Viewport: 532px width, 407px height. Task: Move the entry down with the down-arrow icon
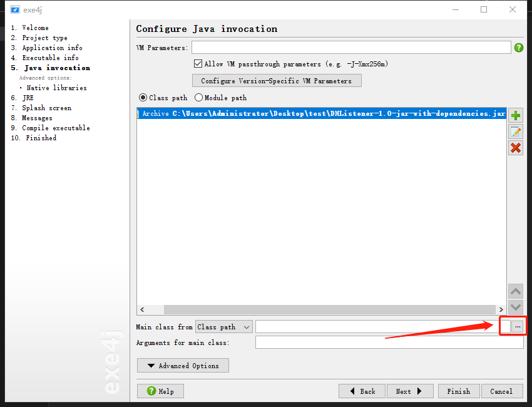pos(515,307)
